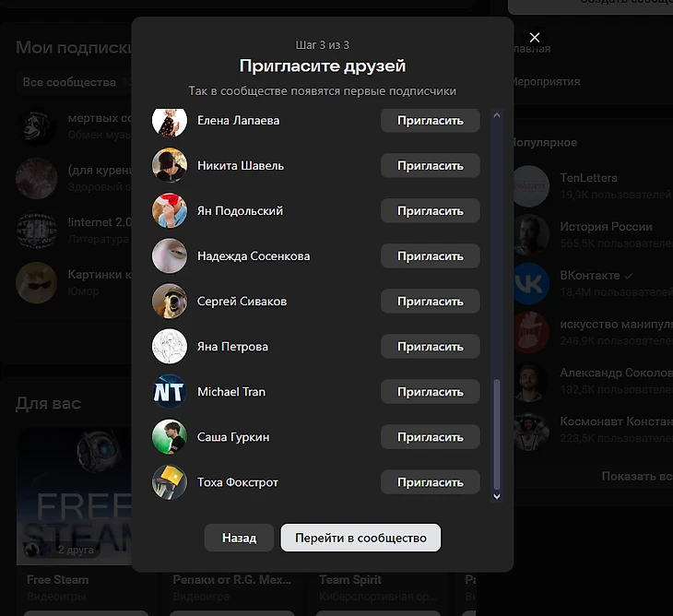The height and width of the screenshot is (616, 673).
Task: Open Michael Tran's NT avatar
Action: click(170, 392)
